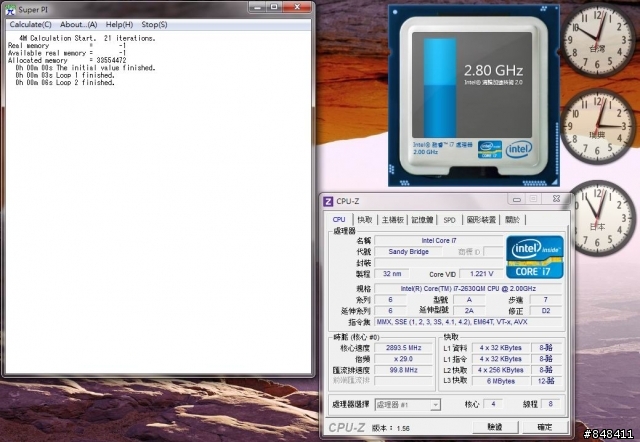Click the D2 revision value
The height and width of the screenshot is (442, 640).
[546, 311]
